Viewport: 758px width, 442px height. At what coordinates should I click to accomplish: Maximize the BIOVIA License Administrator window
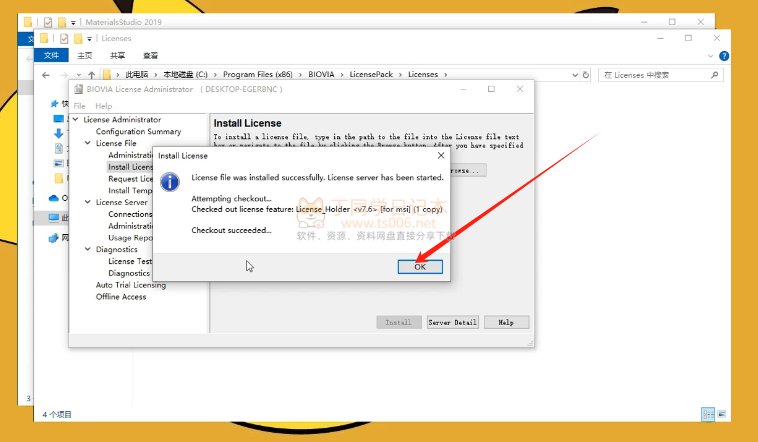coord(491,89)
